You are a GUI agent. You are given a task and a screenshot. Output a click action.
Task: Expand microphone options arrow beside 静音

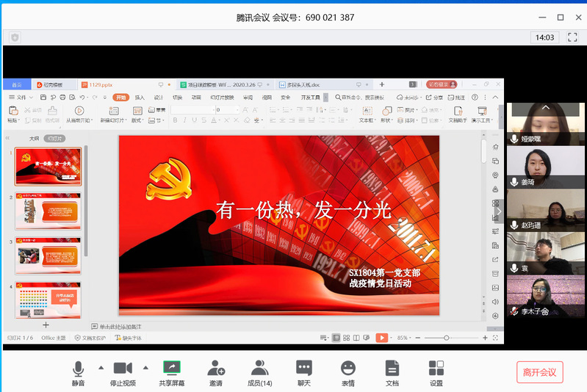pos(101,367)
